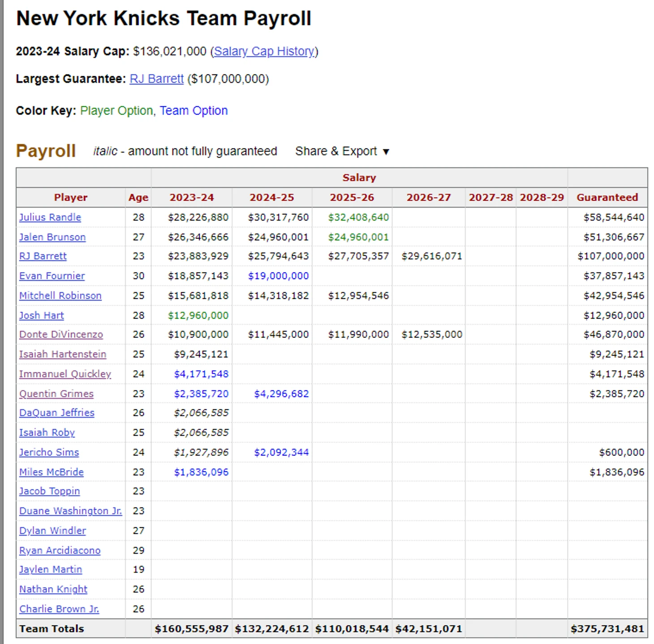The height and width of the screenshot is (644, 654).
Task: Open the Salary Cap History link
Action: [264, 52]
